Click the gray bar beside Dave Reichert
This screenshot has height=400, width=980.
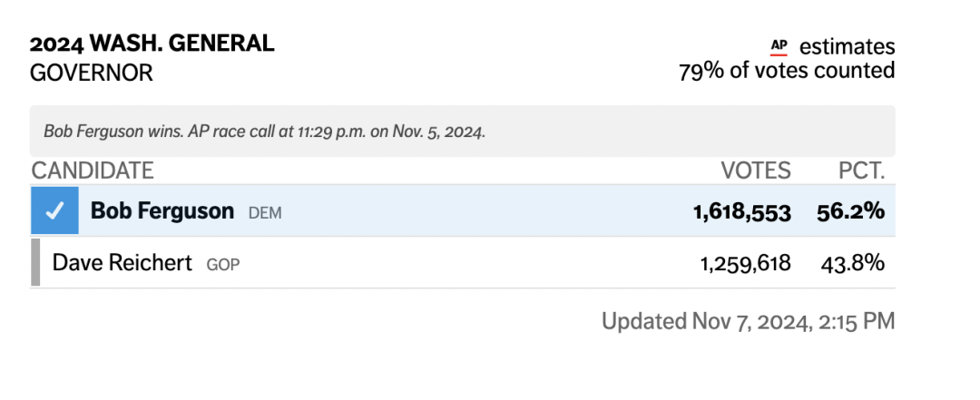[x=35, y=262]
